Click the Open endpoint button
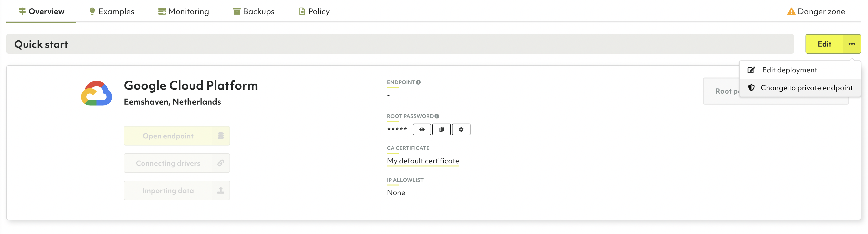 click(x=177, y=136)
